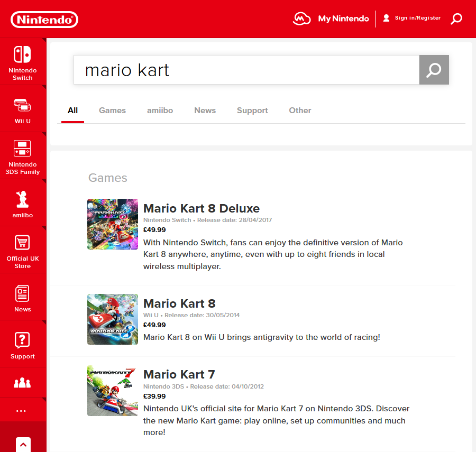Click the header search magnifier icon
Image resolution: width=476 pixels, height=452 pixels.
pyautogui.click(x=456, y=19)
